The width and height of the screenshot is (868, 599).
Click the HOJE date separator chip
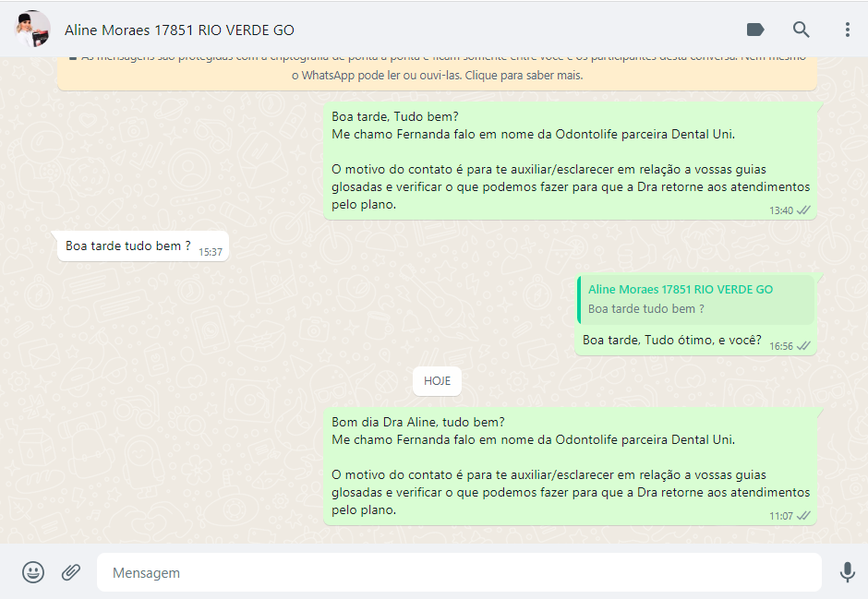[x=437, y=381]
